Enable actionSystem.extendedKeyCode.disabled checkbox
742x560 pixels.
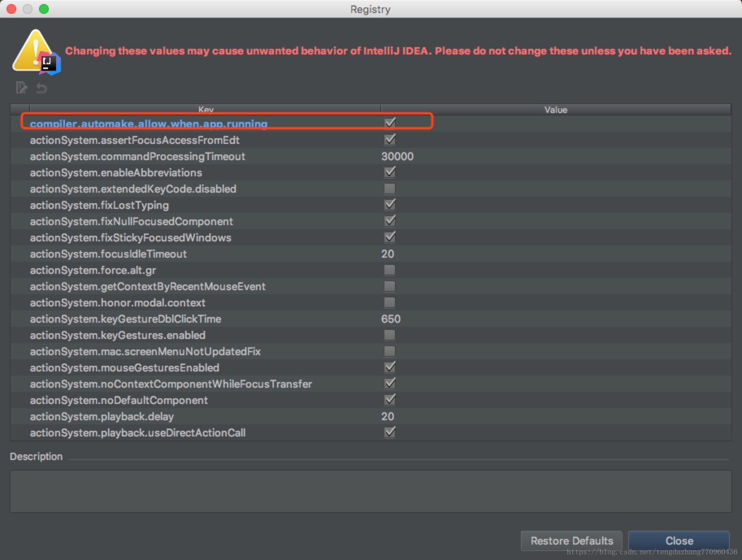click(390, 189)
